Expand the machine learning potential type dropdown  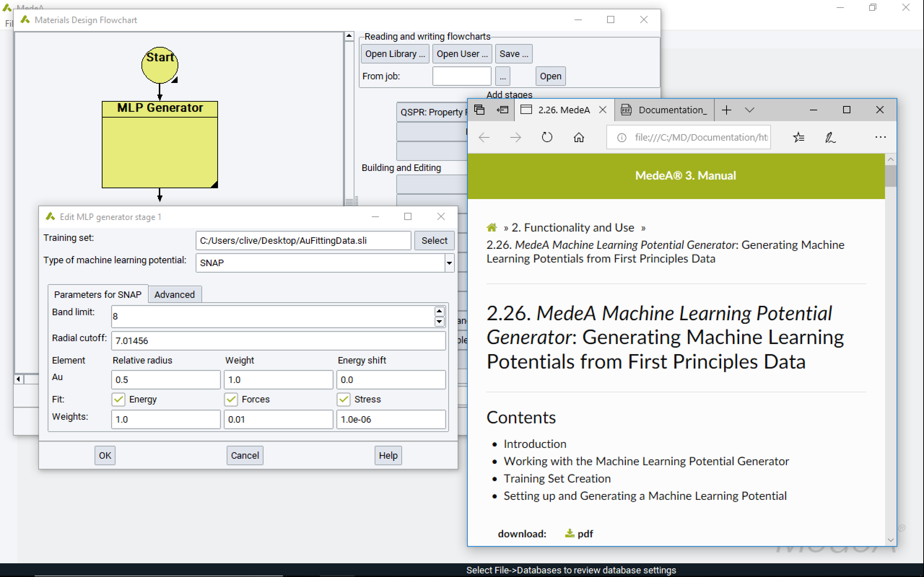point(449,263)
